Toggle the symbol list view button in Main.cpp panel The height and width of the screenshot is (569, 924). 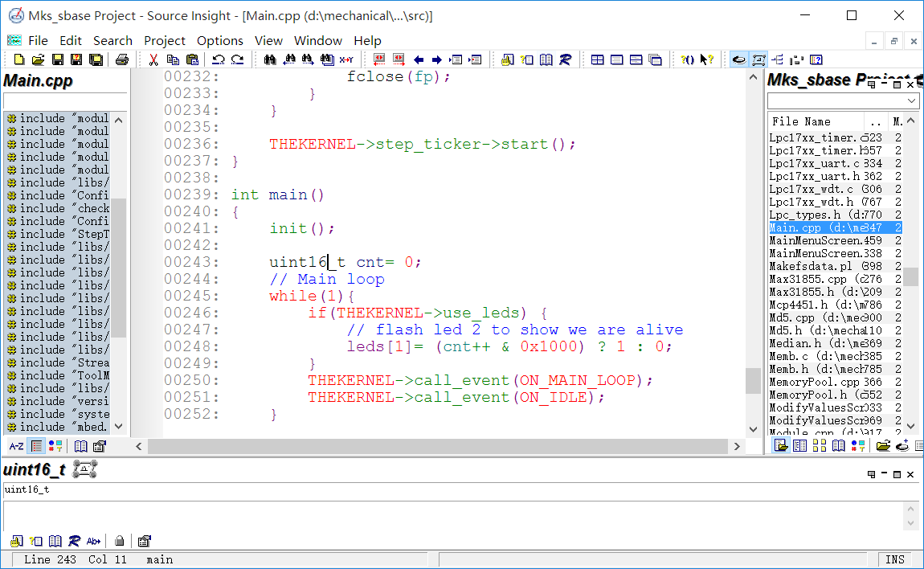36,446
